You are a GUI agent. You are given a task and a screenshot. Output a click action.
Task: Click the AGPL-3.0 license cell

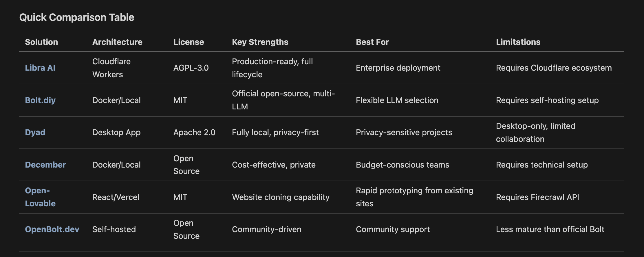[191, 68]
